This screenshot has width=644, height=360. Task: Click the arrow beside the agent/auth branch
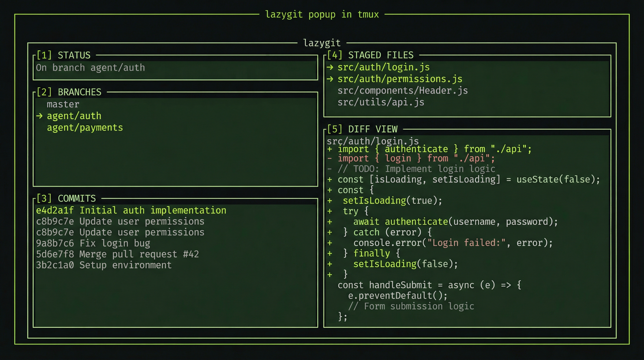tap(40, 116)
